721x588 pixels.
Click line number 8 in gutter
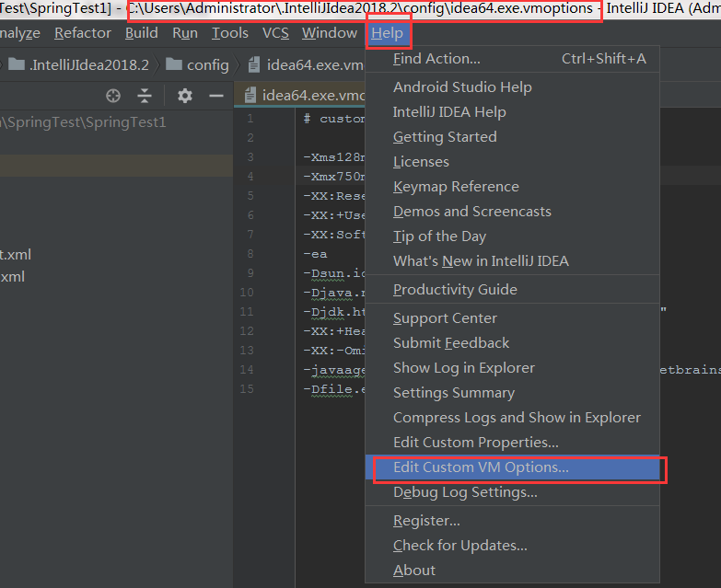(250, 254)
